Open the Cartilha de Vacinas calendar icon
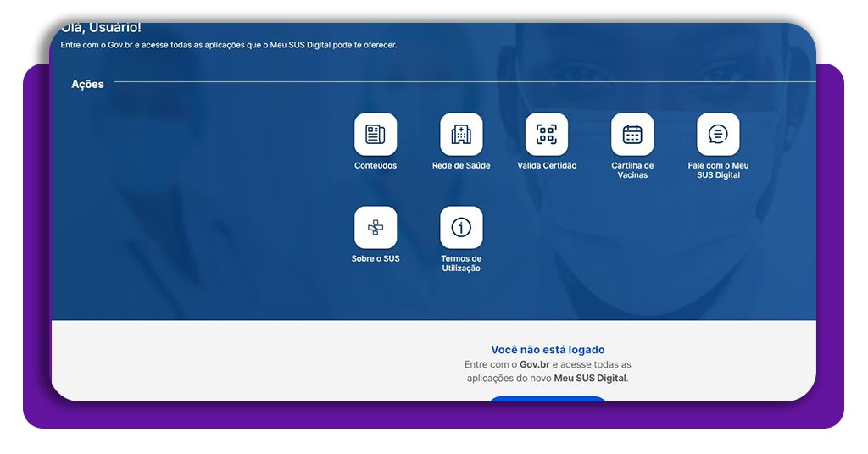Screen dimensions: 868x454 [632, 135]
